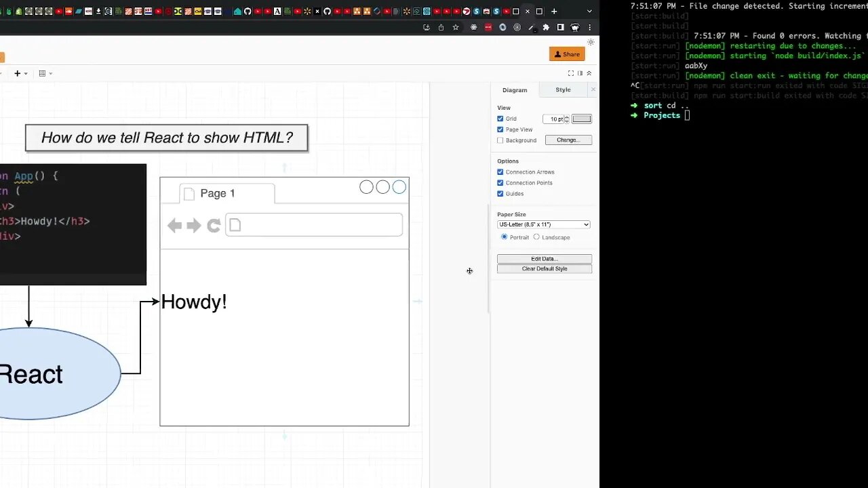This screenshot has height=488, width=868.
Task: Click the background Change... button
Action: point(568,140)
